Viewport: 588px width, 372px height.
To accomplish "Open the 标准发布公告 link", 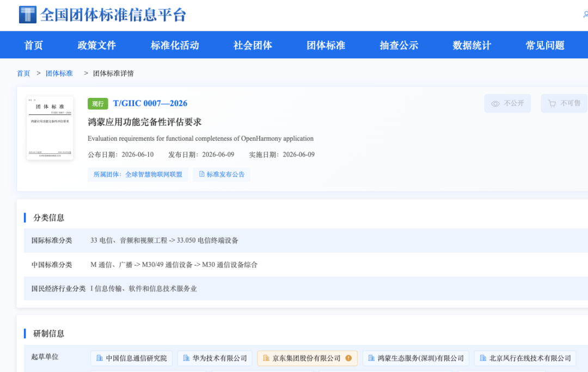I will pos(222,175).
